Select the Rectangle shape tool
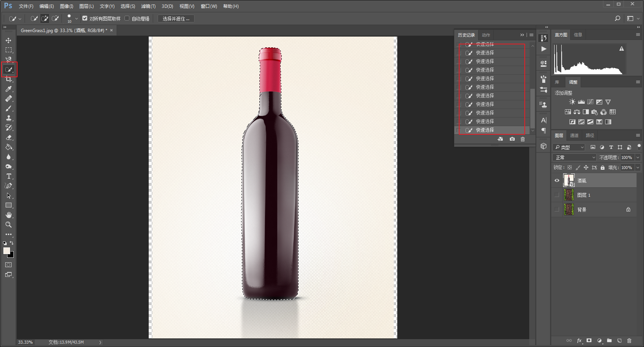Viewport: 644px width, 347px height. [9, 205]
